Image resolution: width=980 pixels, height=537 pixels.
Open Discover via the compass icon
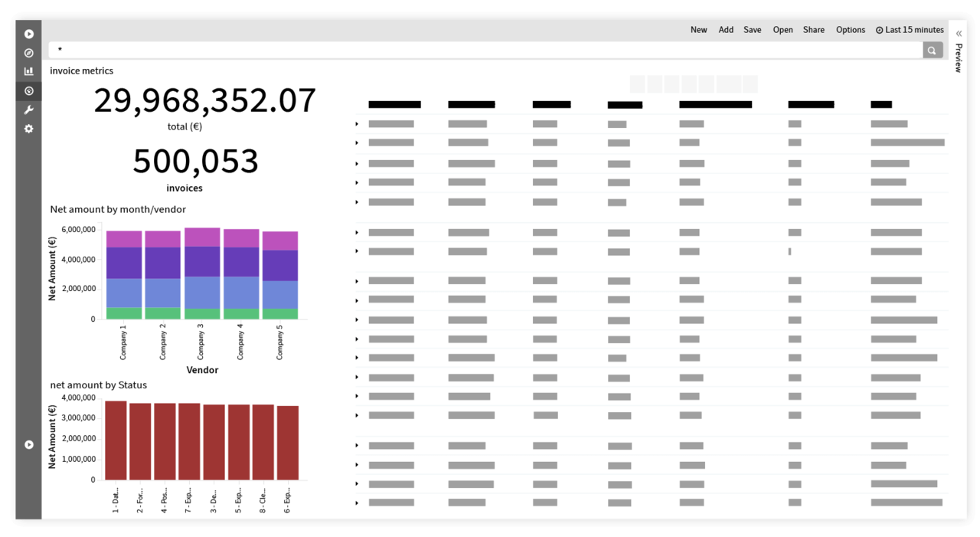pyautogui.click(x=29, y=53)
